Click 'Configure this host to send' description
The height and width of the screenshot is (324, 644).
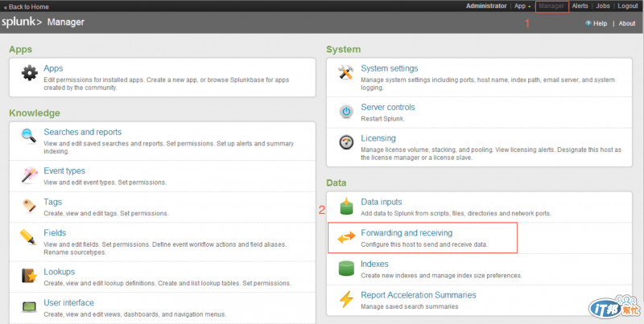click(424, 244)
